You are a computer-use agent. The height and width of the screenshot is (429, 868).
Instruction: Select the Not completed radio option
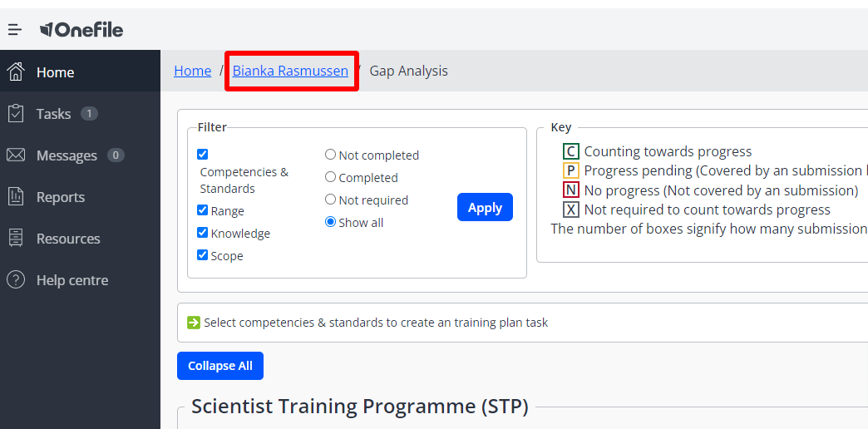pyautogui.click(x=330, y=155)
